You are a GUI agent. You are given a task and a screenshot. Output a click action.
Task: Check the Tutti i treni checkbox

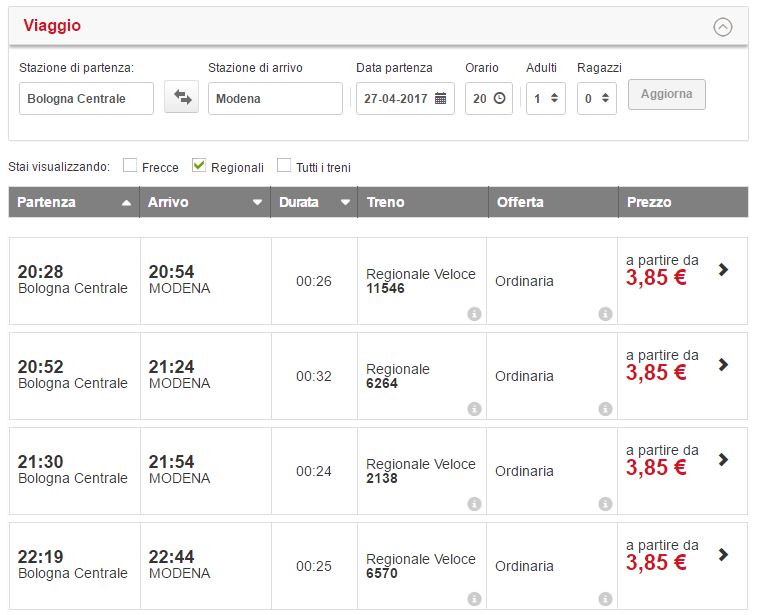point(284,166)
